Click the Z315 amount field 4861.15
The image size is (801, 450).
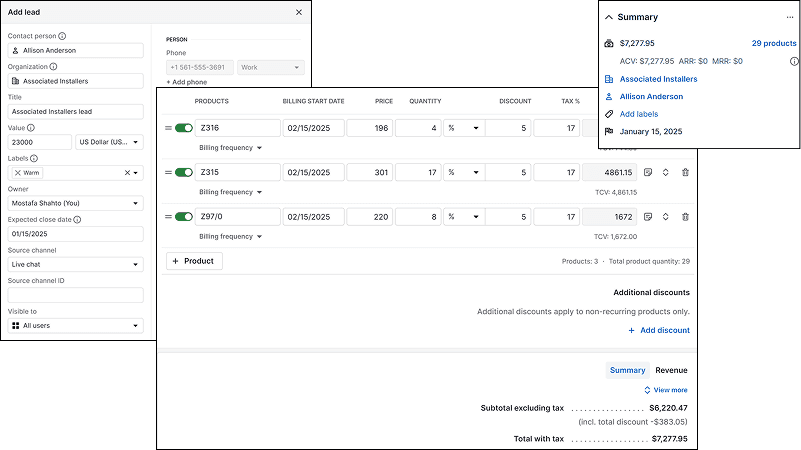pyautogui.click(x=610, y=172)
